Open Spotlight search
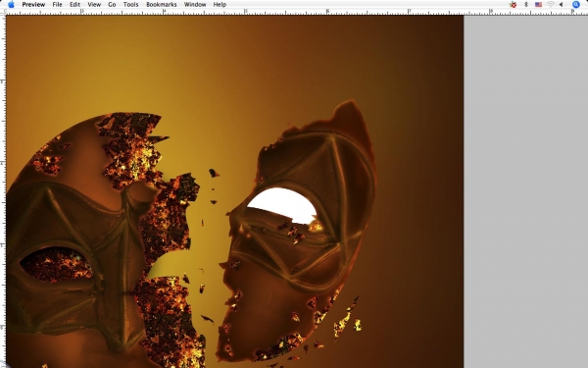 [x=576, y=5]
